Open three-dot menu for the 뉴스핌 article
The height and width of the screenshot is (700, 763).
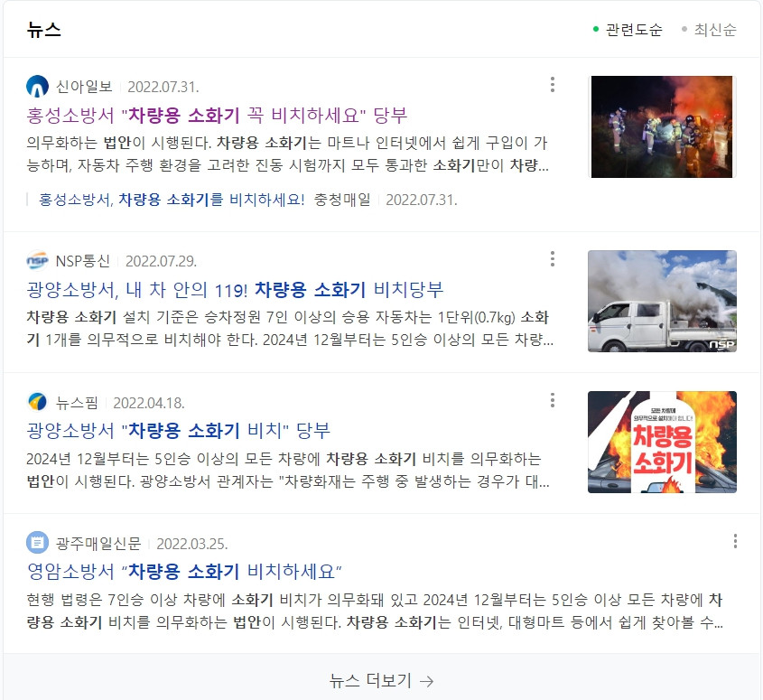click(x=553, y=400)
